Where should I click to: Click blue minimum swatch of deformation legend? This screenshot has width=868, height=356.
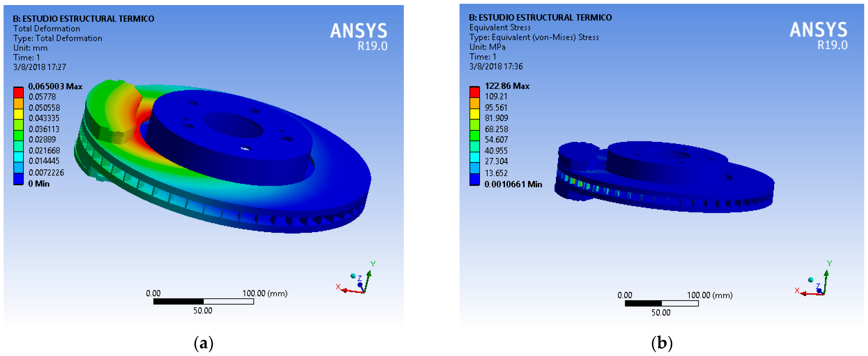[18, 179]
